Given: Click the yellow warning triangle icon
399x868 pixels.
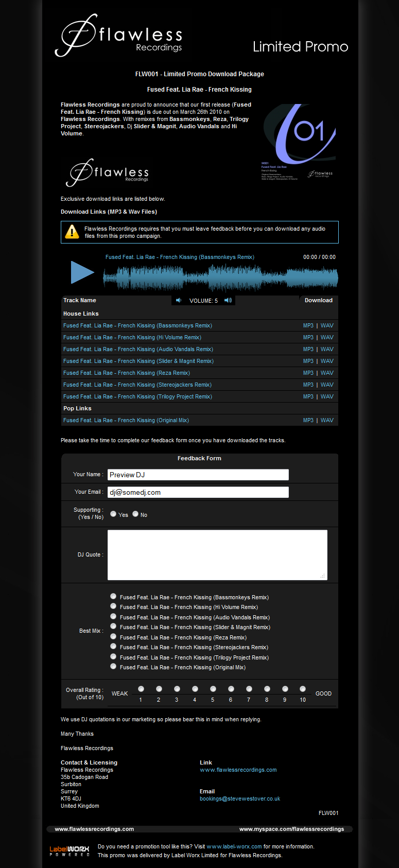Looking at the screenshot, I should (x=72, y=232).
